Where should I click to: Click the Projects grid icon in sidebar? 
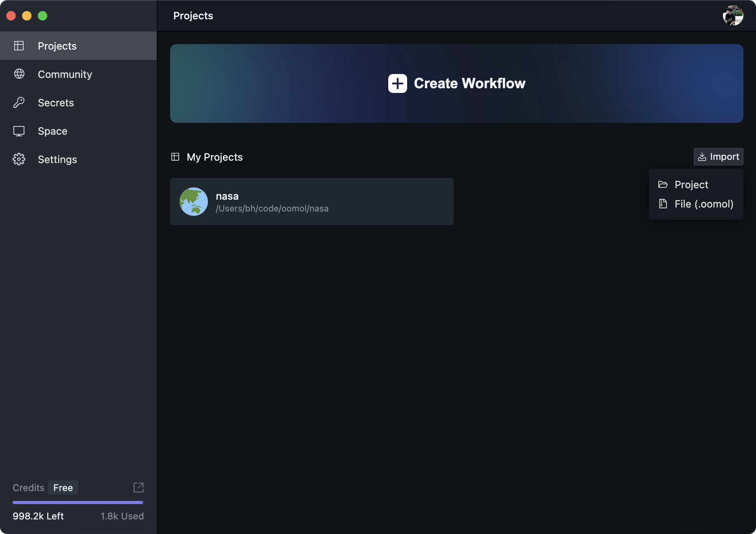coord(19,46)
